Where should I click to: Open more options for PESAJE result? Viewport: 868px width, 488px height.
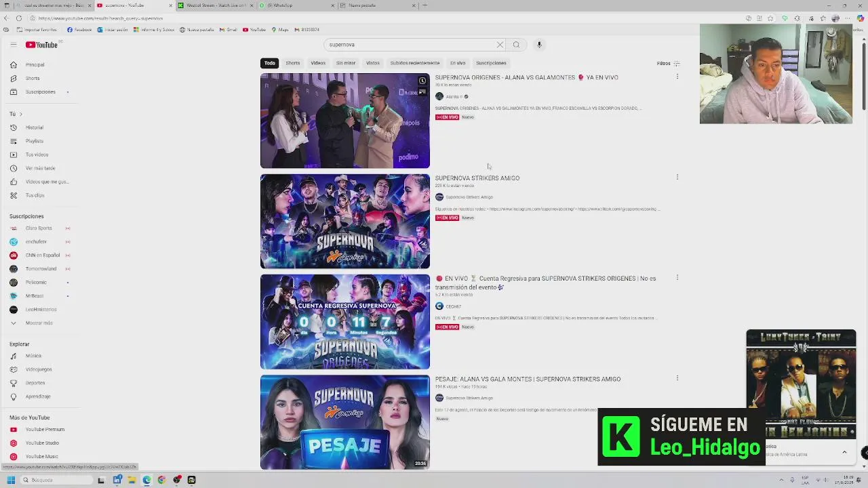[x=677, y=378]
